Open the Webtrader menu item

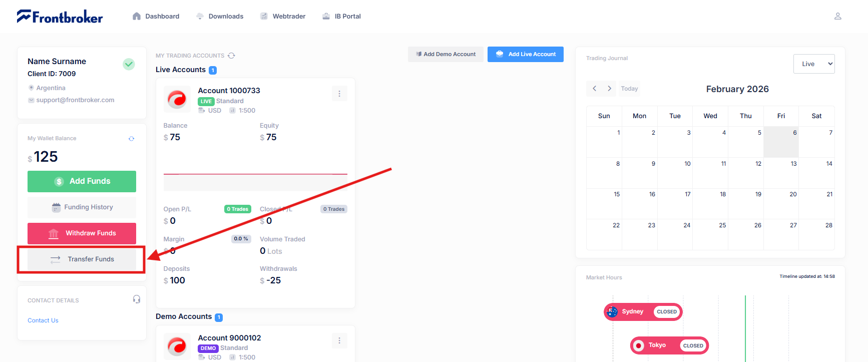[x=283, y=17]
